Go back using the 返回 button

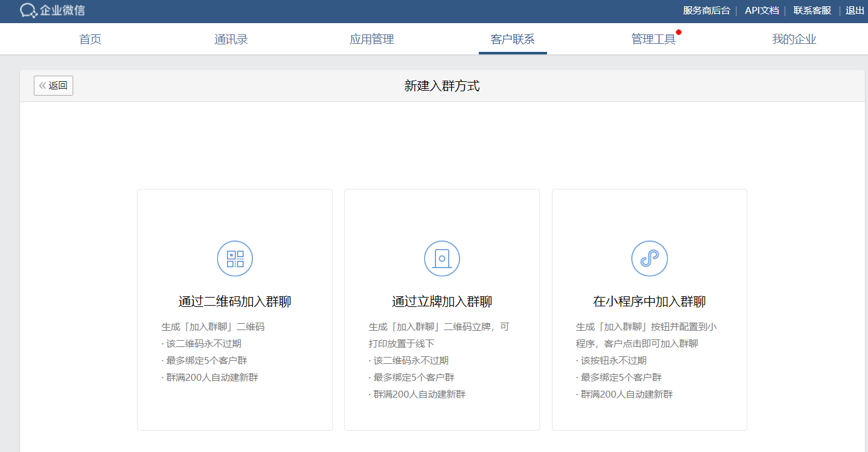coord(53,86)
